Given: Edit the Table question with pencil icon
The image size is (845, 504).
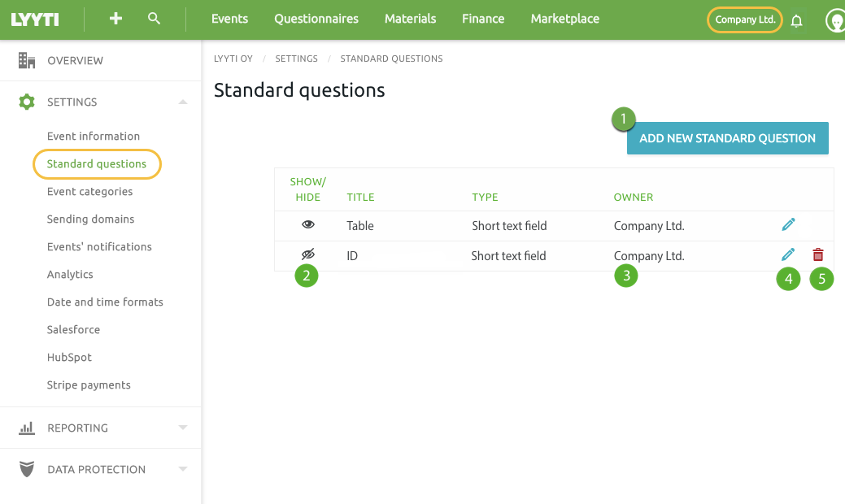Looking at the screenshot, I should [788, 224].
